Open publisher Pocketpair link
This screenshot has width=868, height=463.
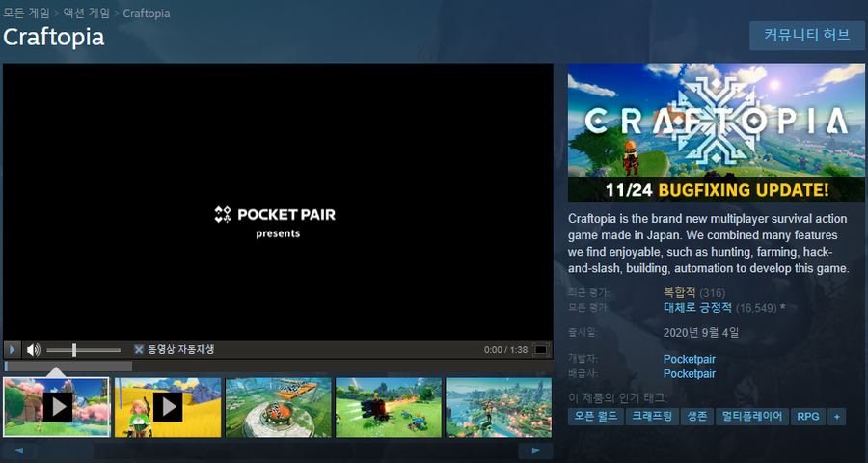click(690, 374)
